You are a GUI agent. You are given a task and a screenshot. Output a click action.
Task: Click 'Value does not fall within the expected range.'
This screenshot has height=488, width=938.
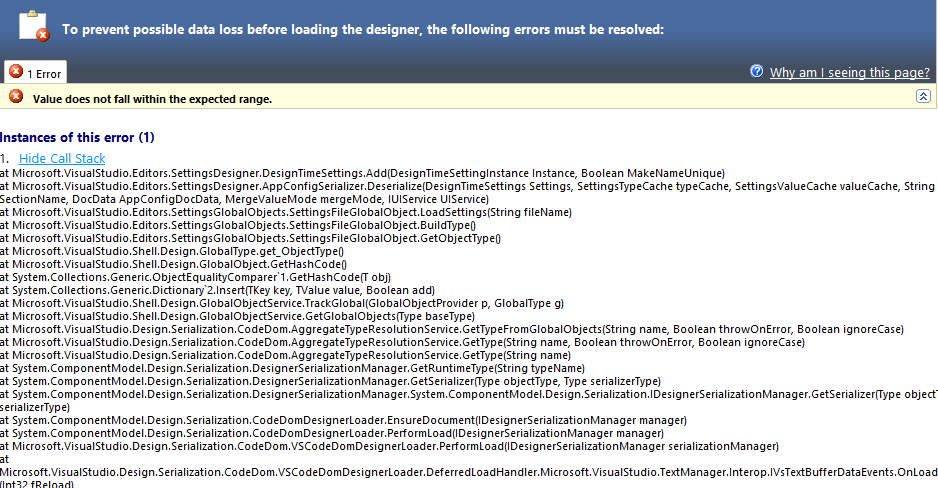pyautogui.click(x=153, y=99)
